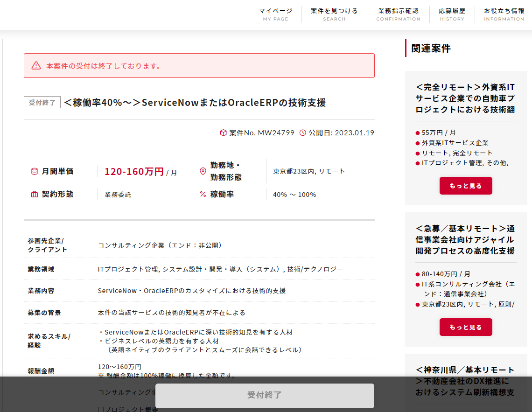
Task: Click the 受付終了 status badge by title
Action: [42, 102]
